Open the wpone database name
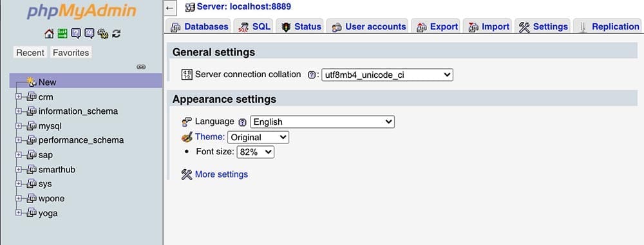Image resolution: width=644 pixels, height=245 pixels. tap(52, 199)
